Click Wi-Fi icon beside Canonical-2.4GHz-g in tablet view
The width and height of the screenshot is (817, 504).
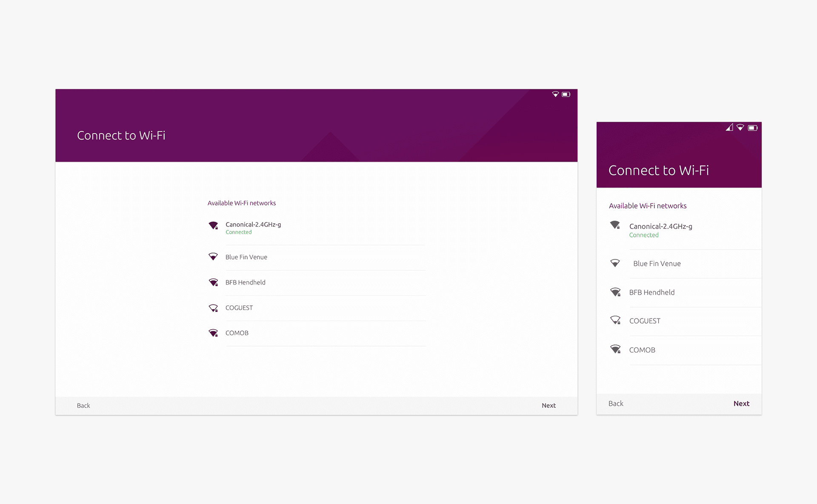click(213, 225)
